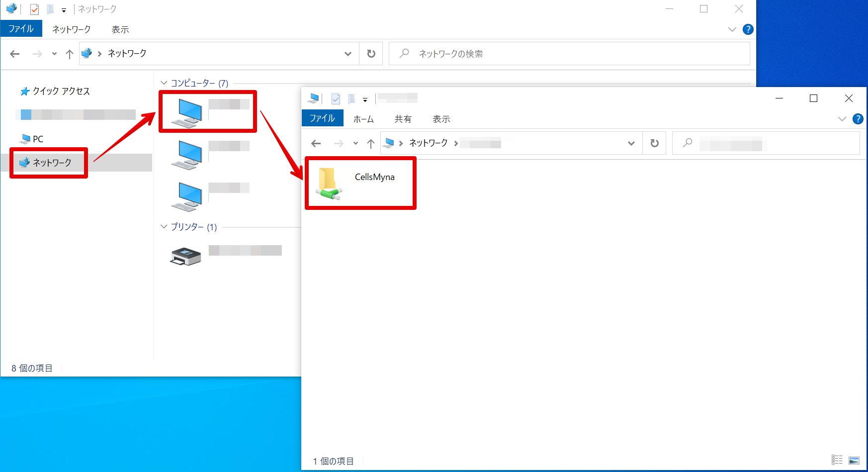Viewport: 868px width, 472px height.
Task: Click the Properties icon in the front window quick access toolbar
Action: [x=336, y=99]
